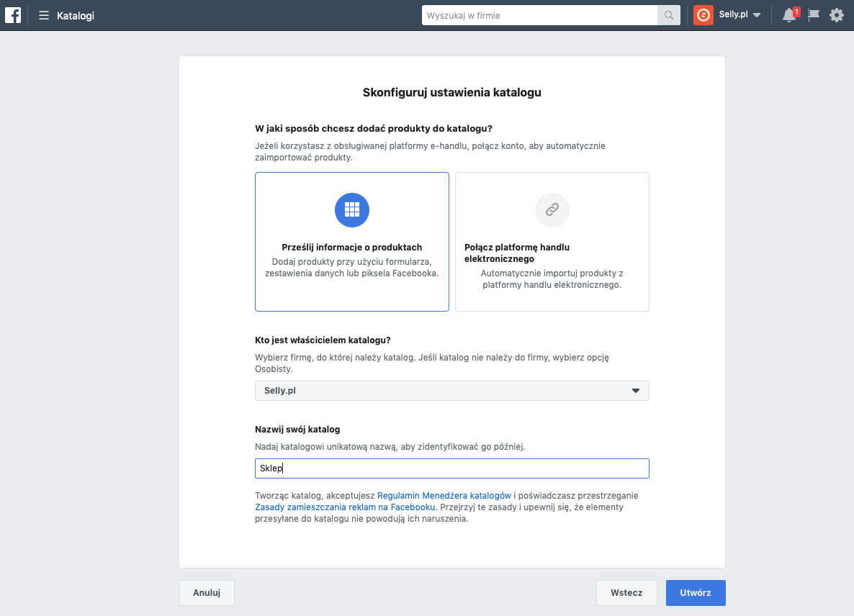Click the flag pages icon

(x=814, y=15)
